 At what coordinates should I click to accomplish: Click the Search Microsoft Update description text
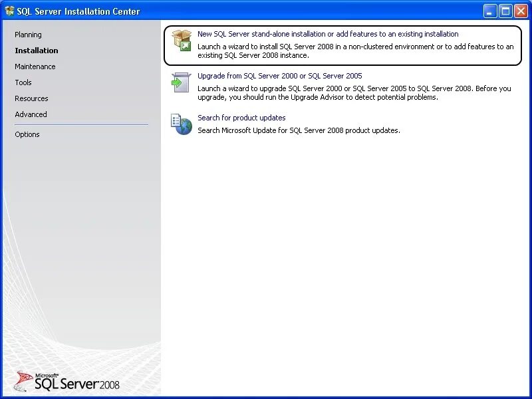299,130
